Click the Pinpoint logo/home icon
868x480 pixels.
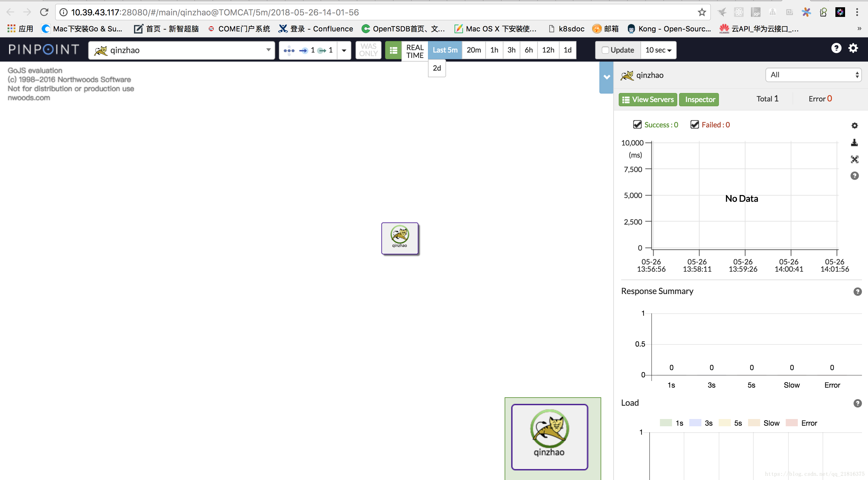pos(44,49)
